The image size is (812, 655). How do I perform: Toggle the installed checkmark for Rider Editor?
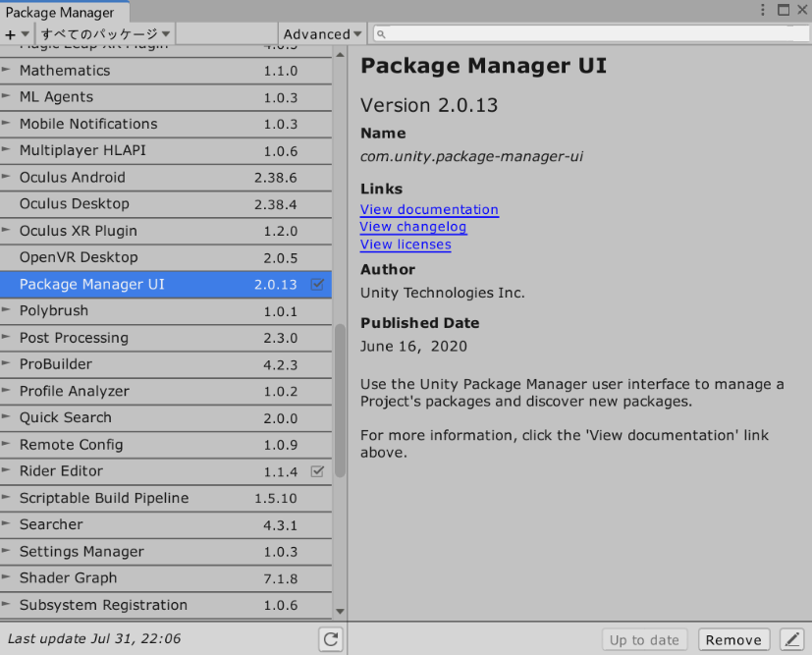point(317,471)
